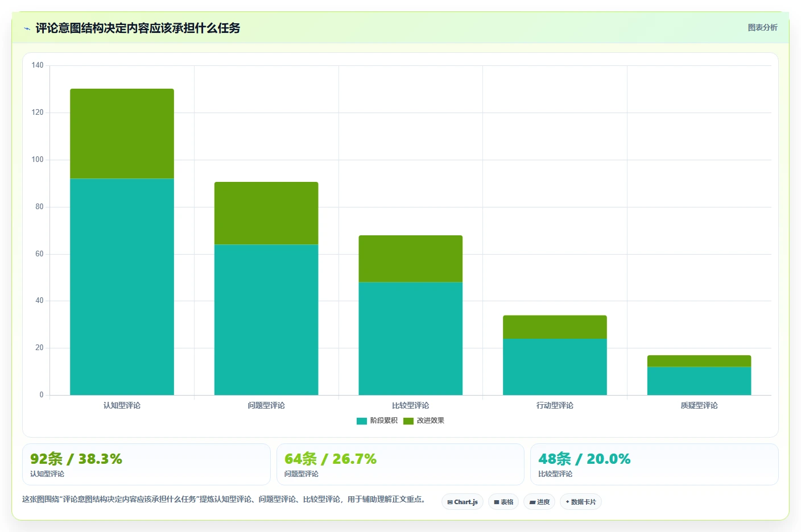Select the 进度 tag
This screenshot has width=801, height=532.
coord(539,502)
